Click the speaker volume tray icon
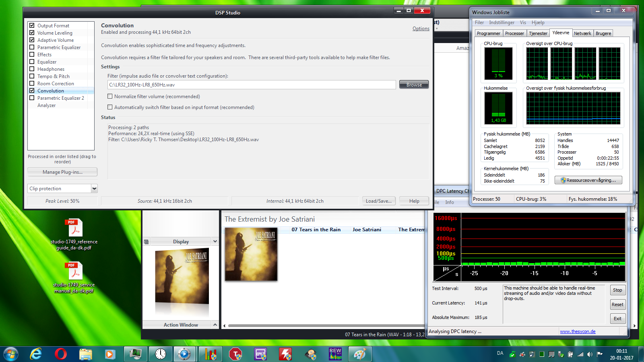644x362 pixels. coord(590,354)
